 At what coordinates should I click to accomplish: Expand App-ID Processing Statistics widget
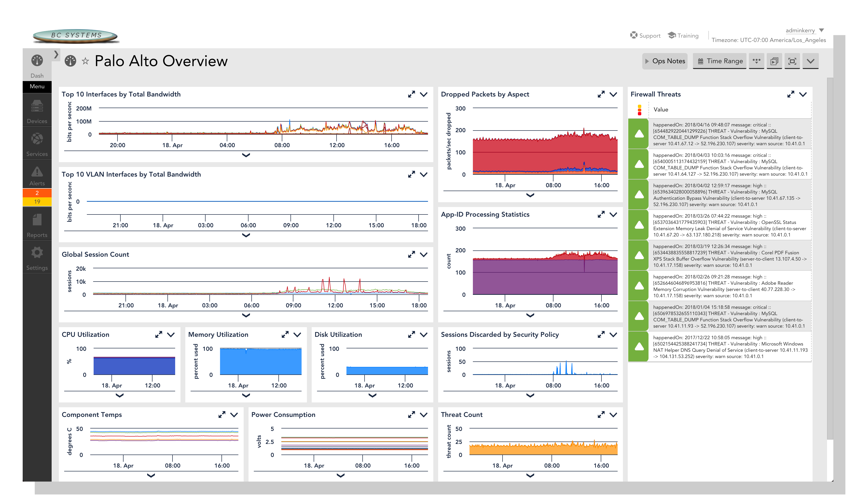pyautogui.click(x=601, y=215)
